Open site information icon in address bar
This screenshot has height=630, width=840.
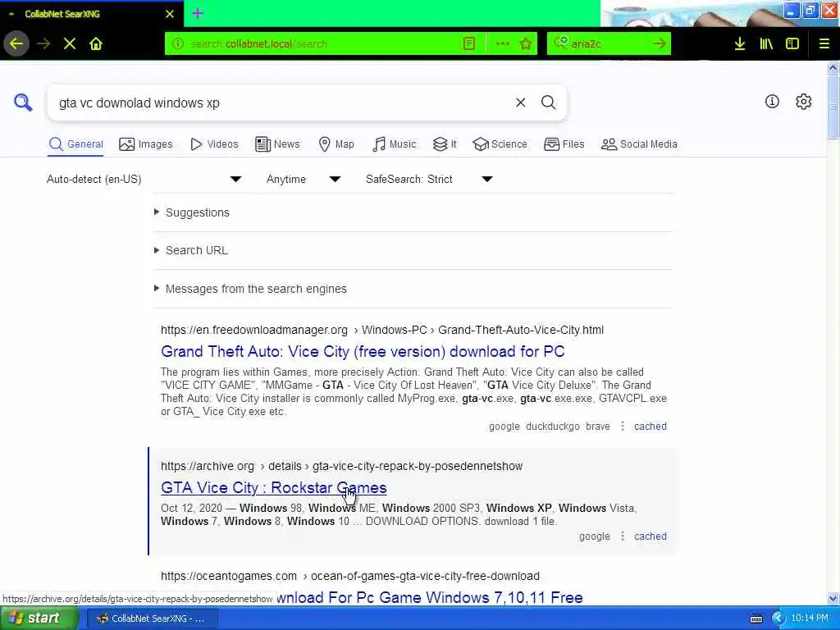[178, 44]
